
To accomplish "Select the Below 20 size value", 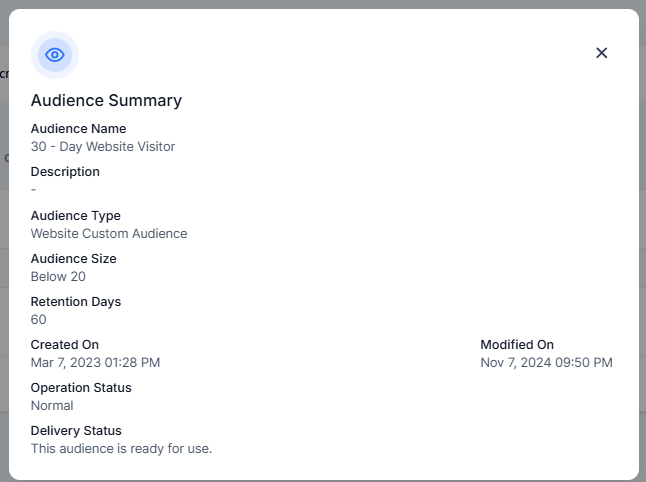I will [x=58, y=277].
